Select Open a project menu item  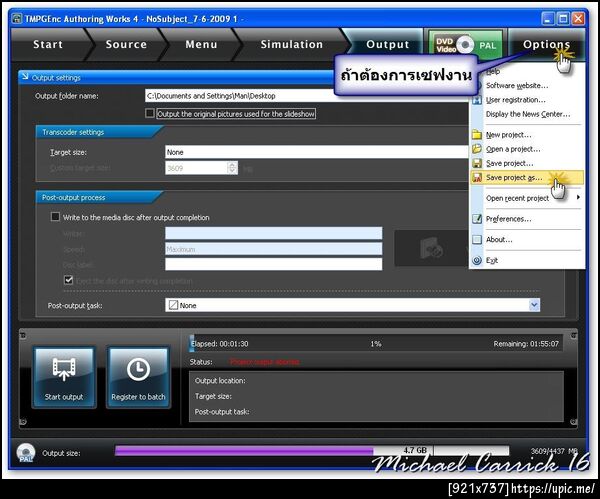point(513,149)
